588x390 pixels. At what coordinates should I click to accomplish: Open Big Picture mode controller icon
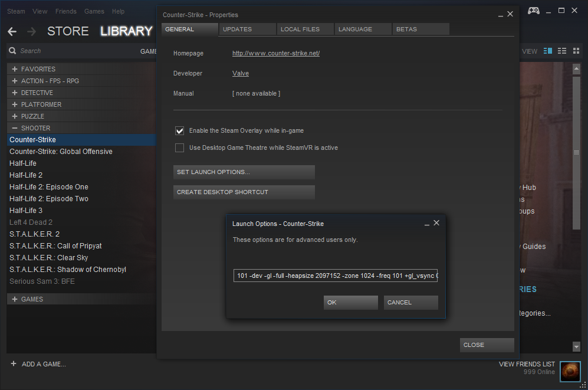point(533,11)
